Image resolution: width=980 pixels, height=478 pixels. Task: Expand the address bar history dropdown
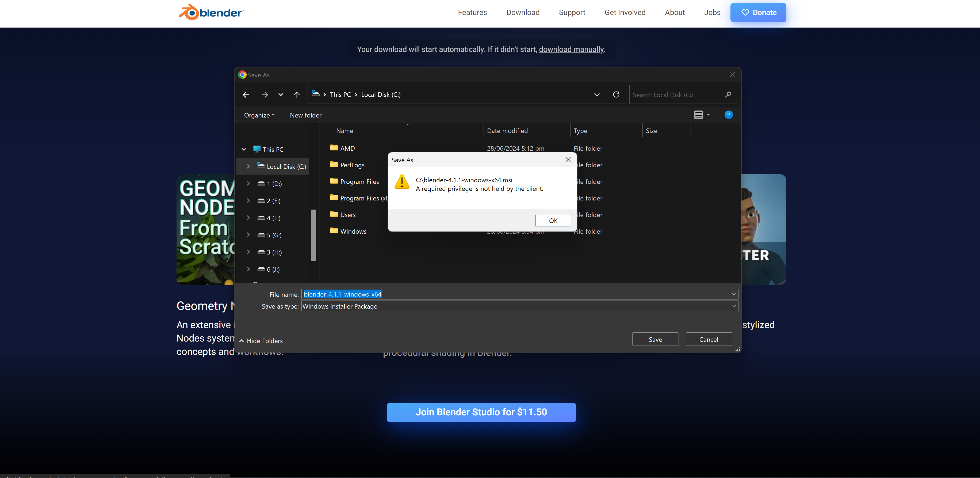[597, 95]
